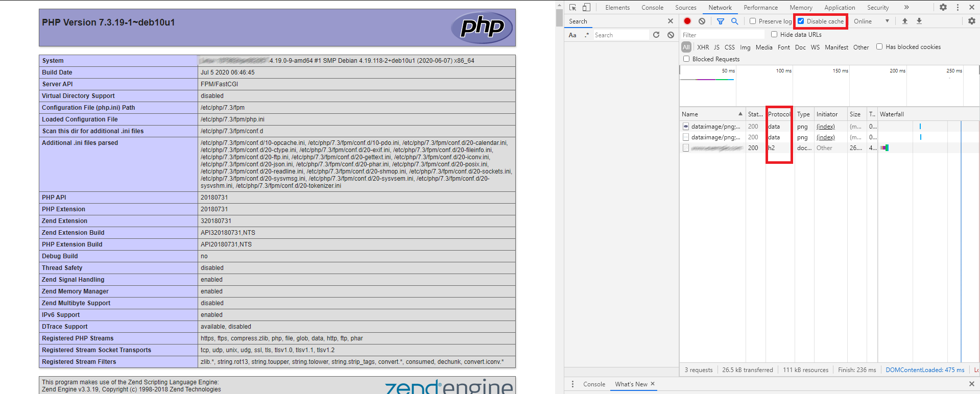Refresh the search results
980x394 pixels.
click(656, 35)
